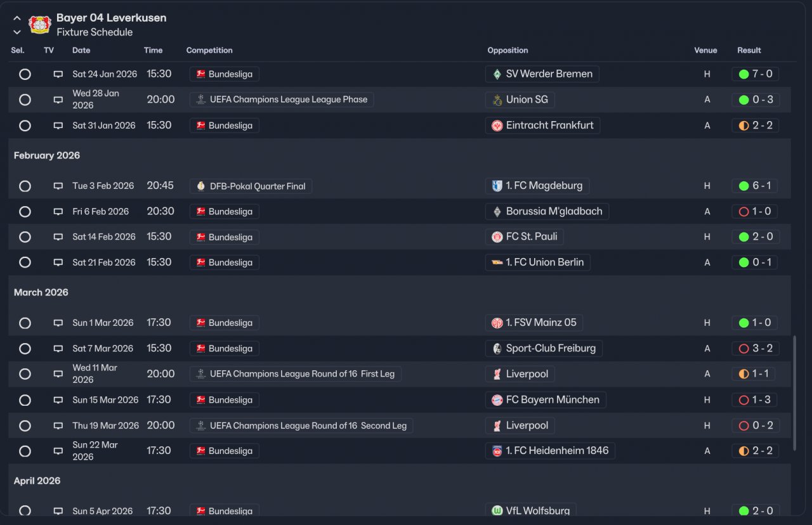812x525 pixels.
Task: Select the radio button for the Union SG match
Action: [x=25, y=100]
